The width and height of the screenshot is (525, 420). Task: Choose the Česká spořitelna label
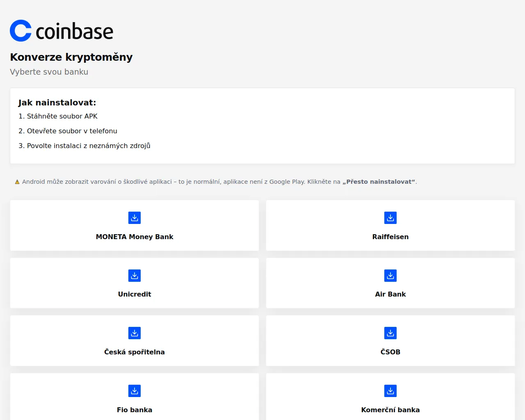click(x=135, y=352)
